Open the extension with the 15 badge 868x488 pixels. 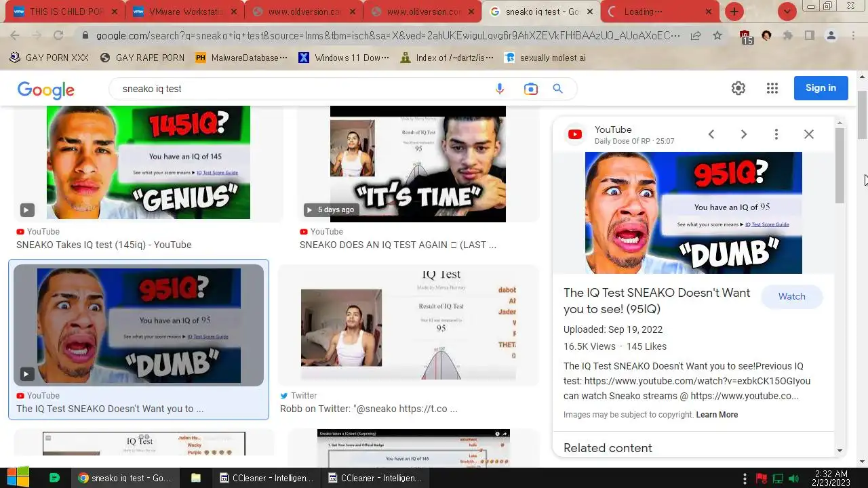point(745,37)
